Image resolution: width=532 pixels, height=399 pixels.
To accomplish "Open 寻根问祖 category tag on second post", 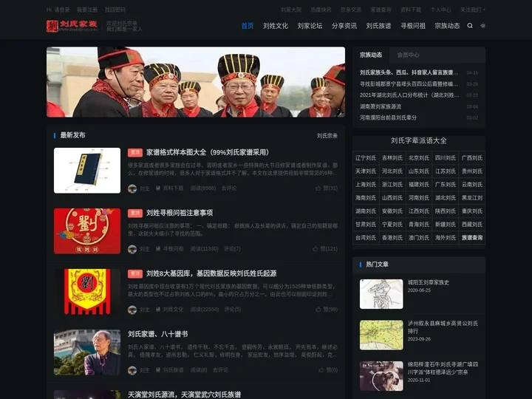I will pos(170,249).
